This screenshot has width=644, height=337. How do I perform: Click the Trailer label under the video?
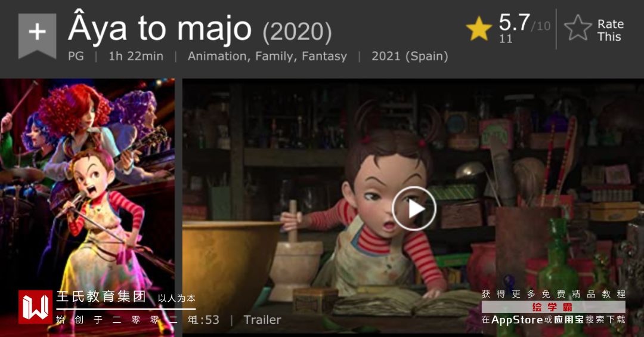click(262, 320)
